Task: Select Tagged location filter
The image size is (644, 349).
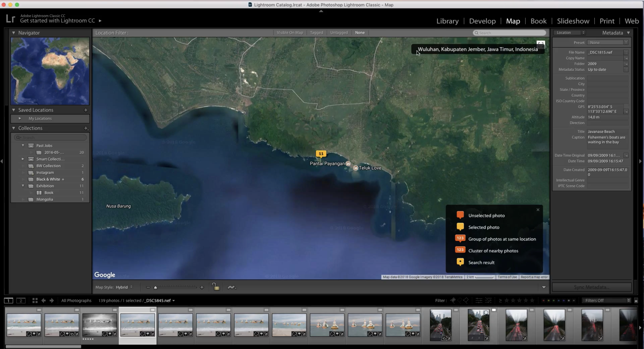Action: [x=316, y=33]
